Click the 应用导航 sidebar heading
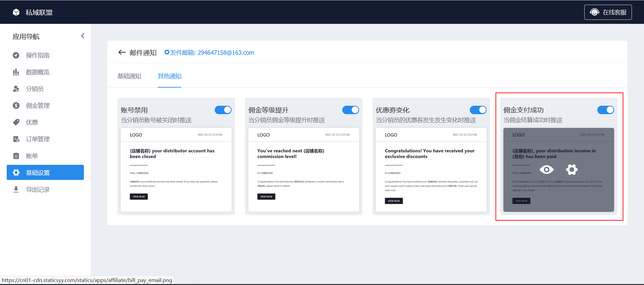Image resolution: width=644 pixels, height=285 pixels. point(26,37)
